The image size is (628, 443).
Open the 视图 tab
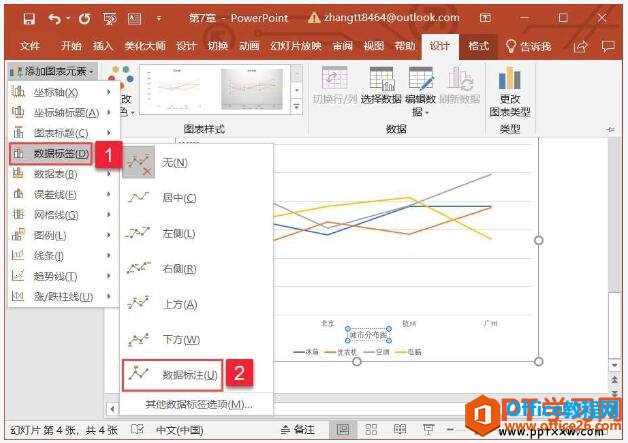[x=374, y=46]
